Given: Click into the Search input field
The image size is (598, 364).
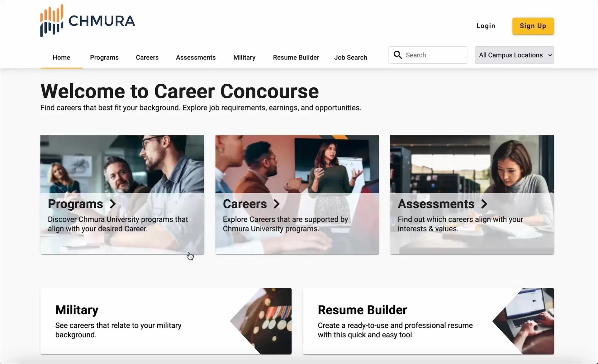Looking at the screenshot, I should [428, 55].
